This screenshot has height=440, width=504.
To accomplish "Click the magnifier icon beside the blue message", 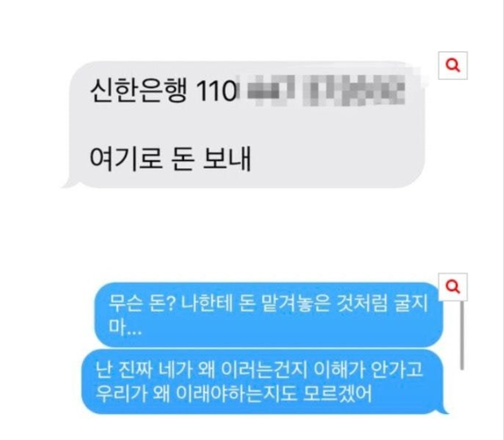I will 453,287.
